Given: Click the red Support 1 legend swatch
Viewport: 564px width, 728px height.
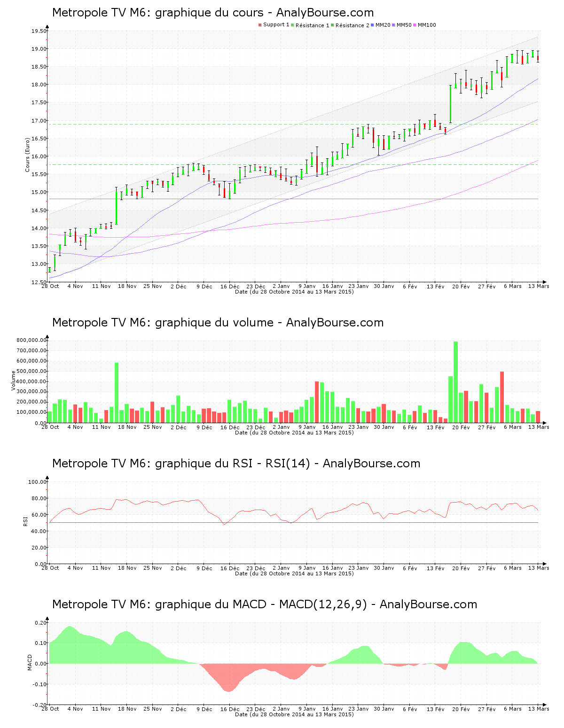Looking at the screenshot, I should (260, 25).
